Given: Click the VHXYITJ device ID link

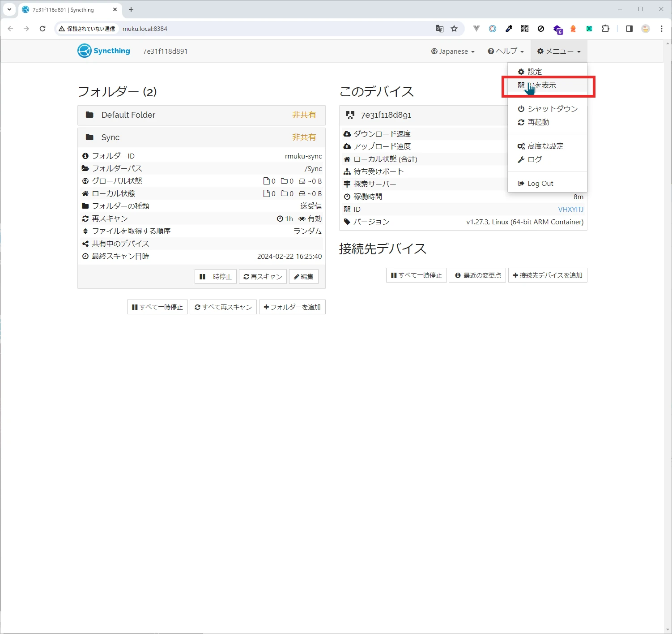Looking at the screenshot, I should 570,209.
